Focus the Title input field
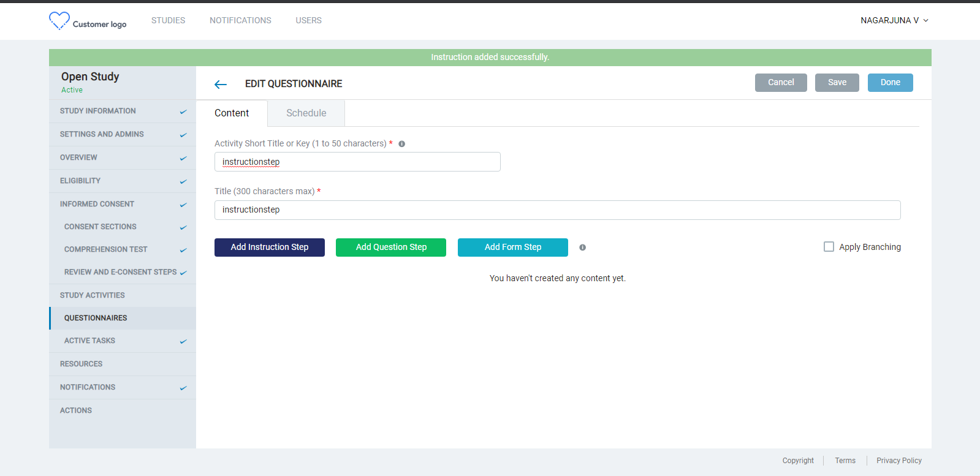The height and width of the screenshot is (476, 980). coord(558,210)
